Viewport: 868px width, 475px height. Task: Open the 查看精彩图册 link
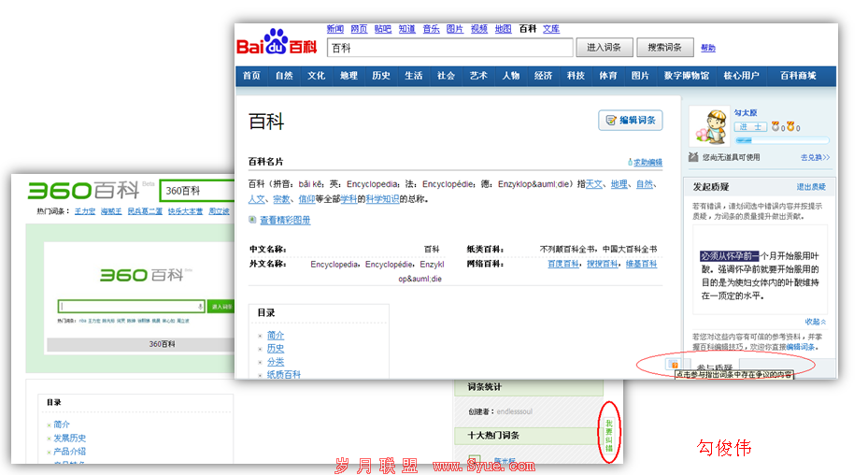285,220
